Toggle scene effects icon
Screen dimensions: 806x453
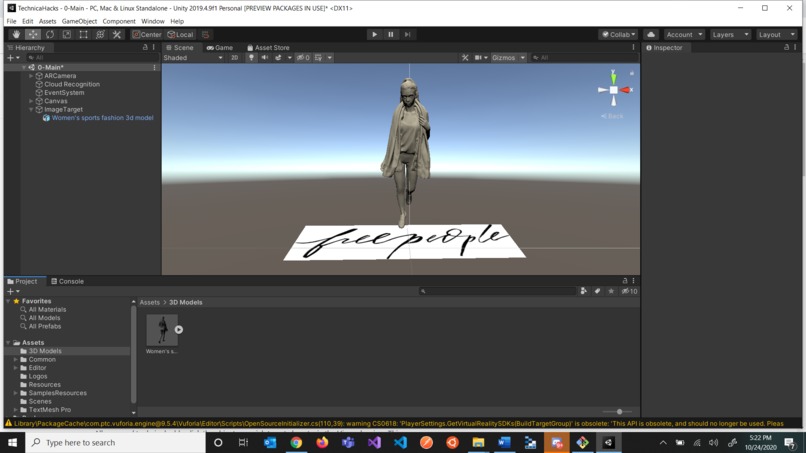pyautogui.click(x=278, y=58)
